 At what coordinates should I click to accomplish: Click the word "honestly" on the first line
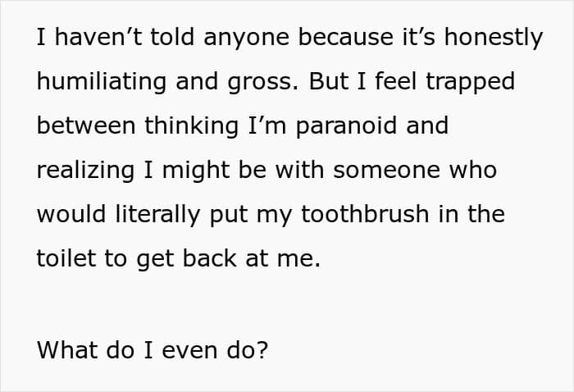[494, 38]
